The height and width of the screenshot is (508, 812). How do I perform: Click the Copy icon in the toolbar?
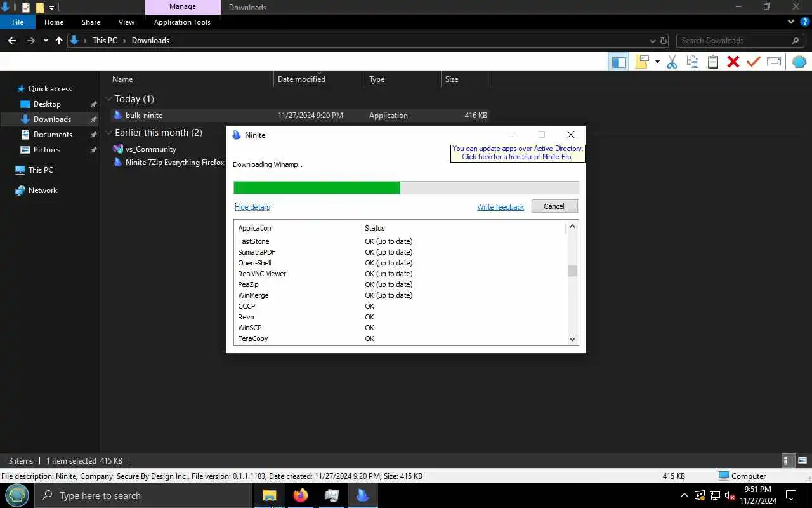pos(693,62)
